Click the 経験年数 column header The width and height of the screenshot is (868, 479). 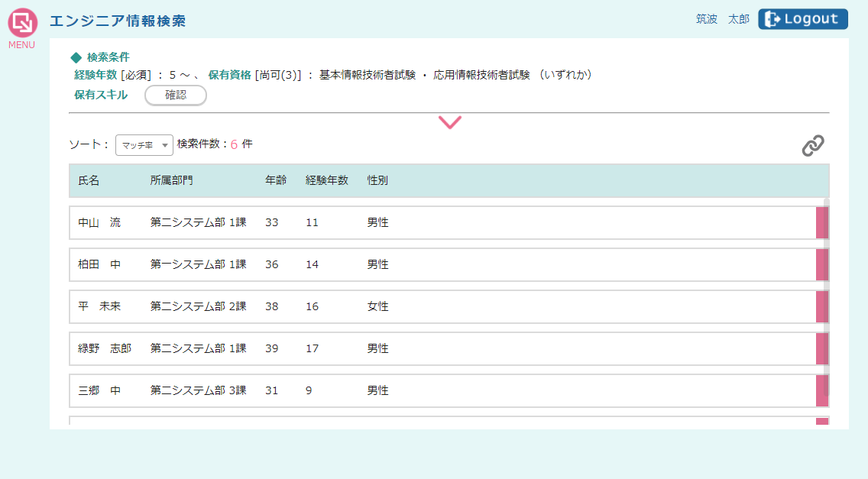click(x=326, y=180)
